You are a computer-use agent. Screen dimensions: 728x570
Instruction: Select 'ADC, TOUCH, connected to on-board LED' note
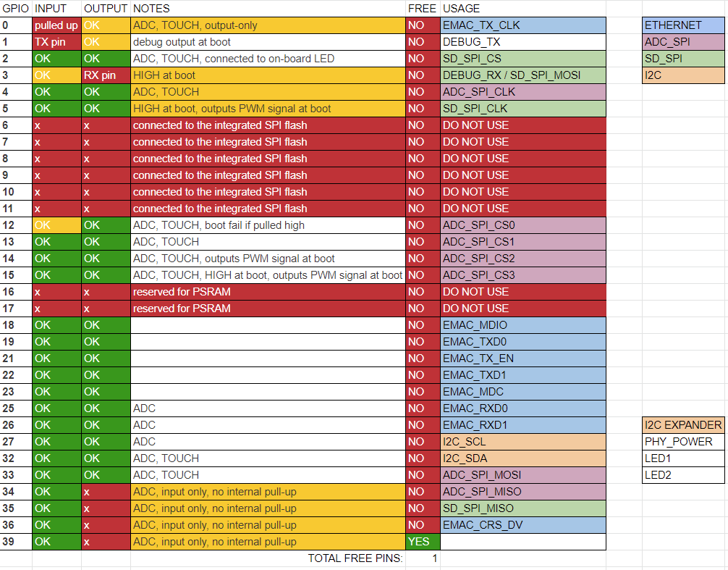pos(268,59)
